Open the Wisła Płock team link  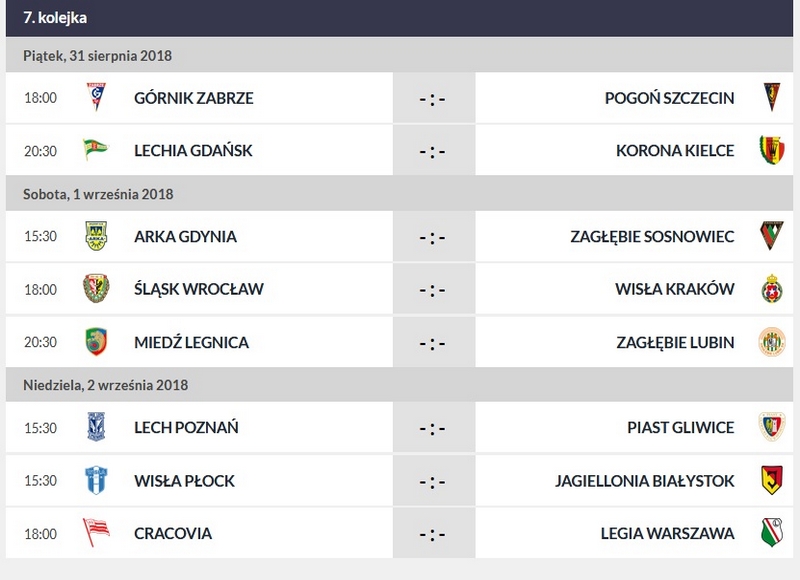(184, 480)
